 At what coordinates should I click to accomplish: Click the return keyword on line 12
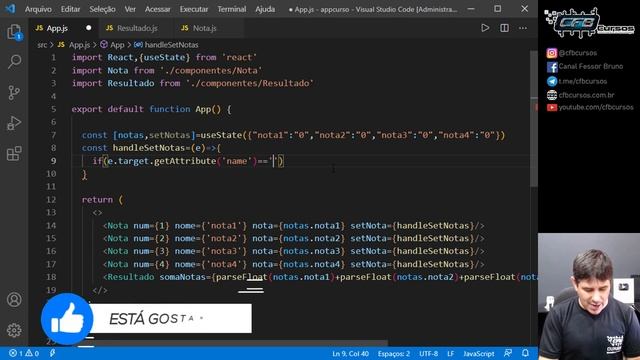[x=97, y=200]
